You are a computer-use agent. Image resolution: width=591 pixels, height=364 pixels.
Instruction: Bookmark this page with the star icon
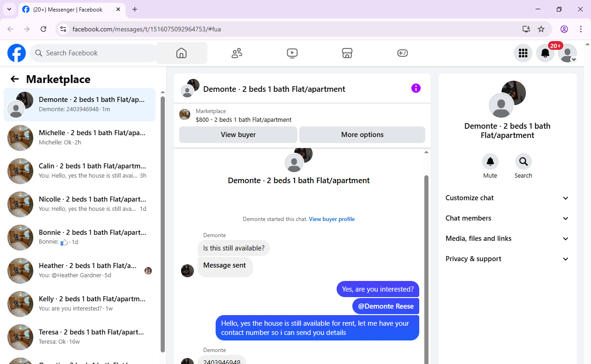click(x=541, y=29)
